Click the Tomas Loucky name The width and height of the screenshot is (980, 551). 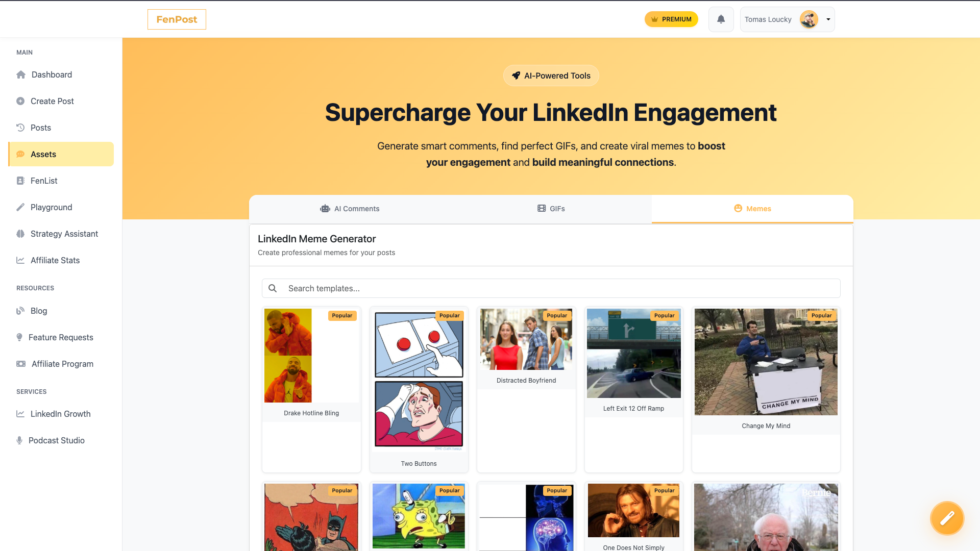click(768, 19)
